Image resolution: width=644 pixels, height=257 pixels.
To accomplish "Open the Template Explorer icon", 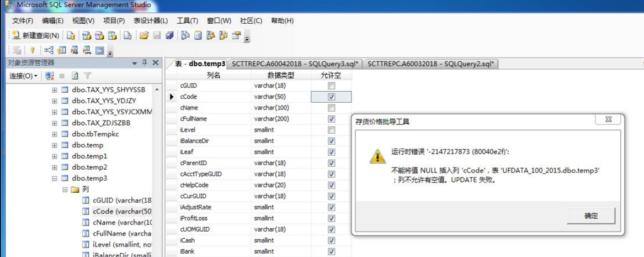I will (223, 36).
